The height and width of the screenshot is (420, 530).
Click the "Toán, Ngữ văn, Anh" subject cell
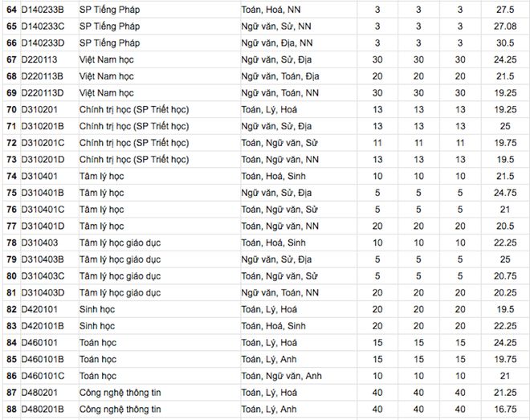282,376
